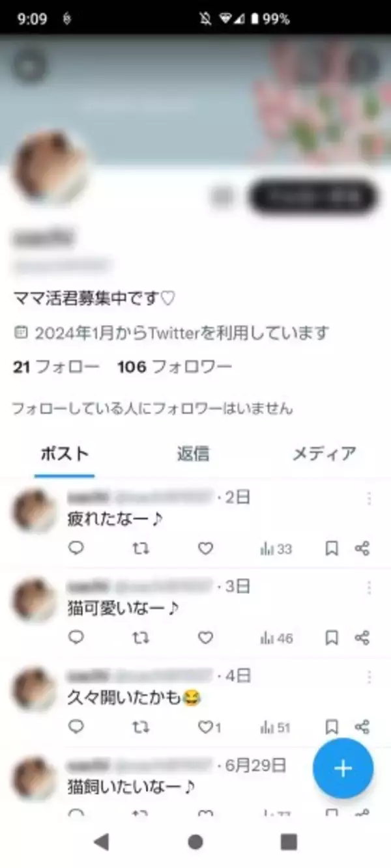Switch to the 返信 tab

pyautogui.click(x=193, y=453)
